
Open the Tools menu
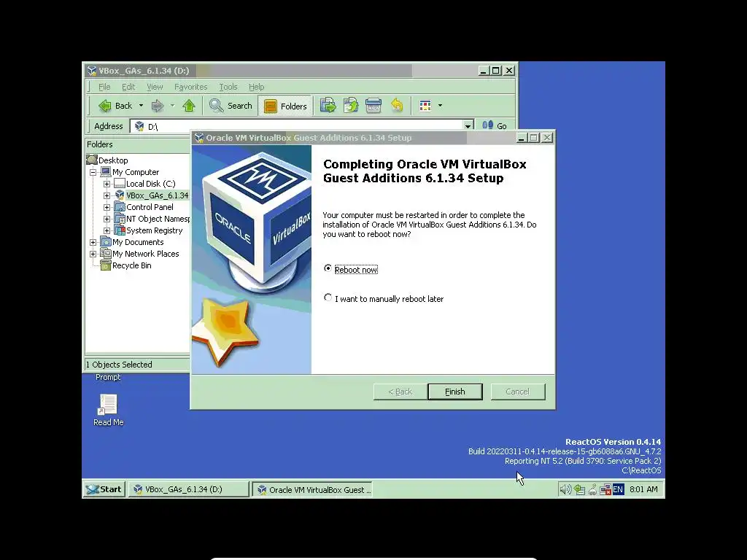click(x=228, y=87)
